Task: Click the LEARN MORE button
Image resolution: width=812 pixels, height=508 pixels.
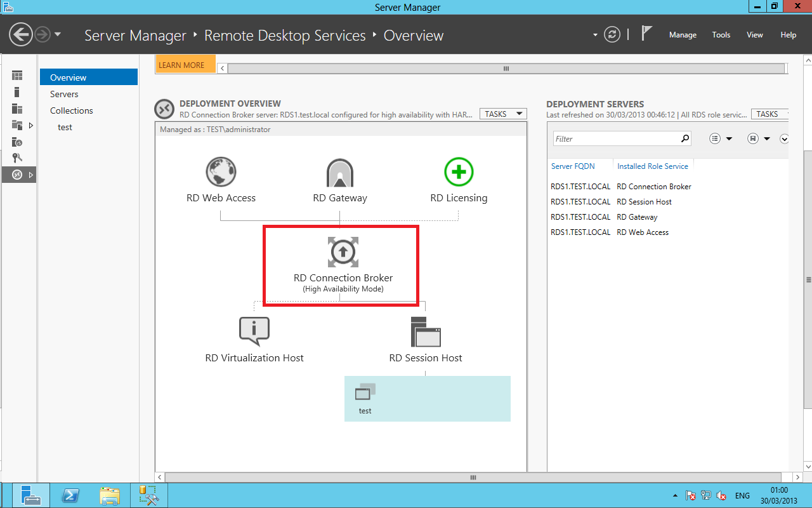Action: 185,65
